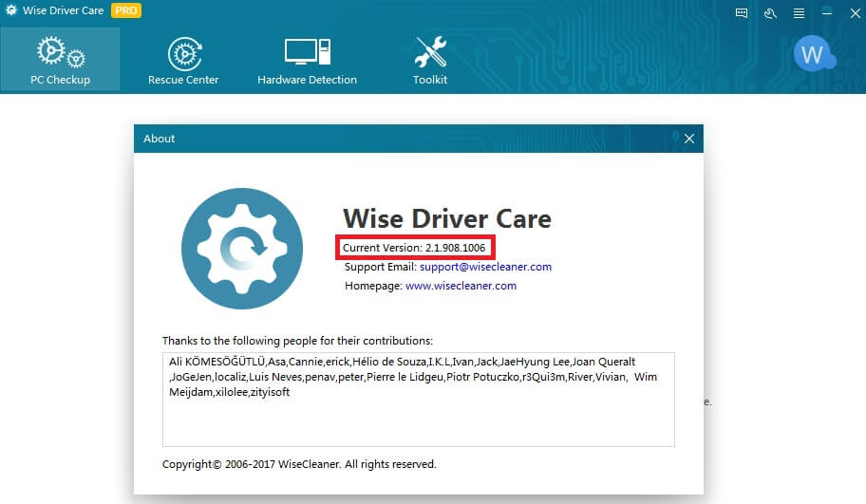Open the Toolkit tab
866x504 pixels.
(x=430, y=61)
